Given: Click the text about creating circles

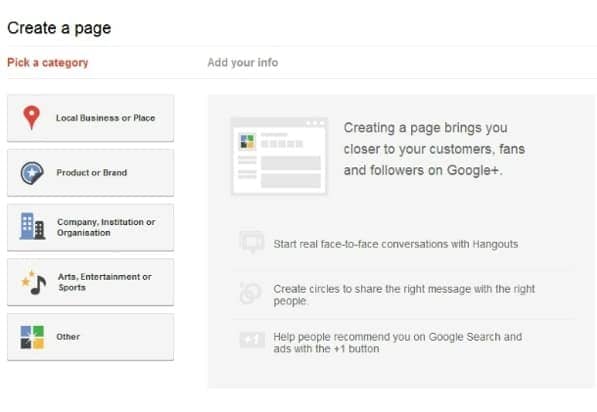Looking at the screenshot, I should point(404,295).
